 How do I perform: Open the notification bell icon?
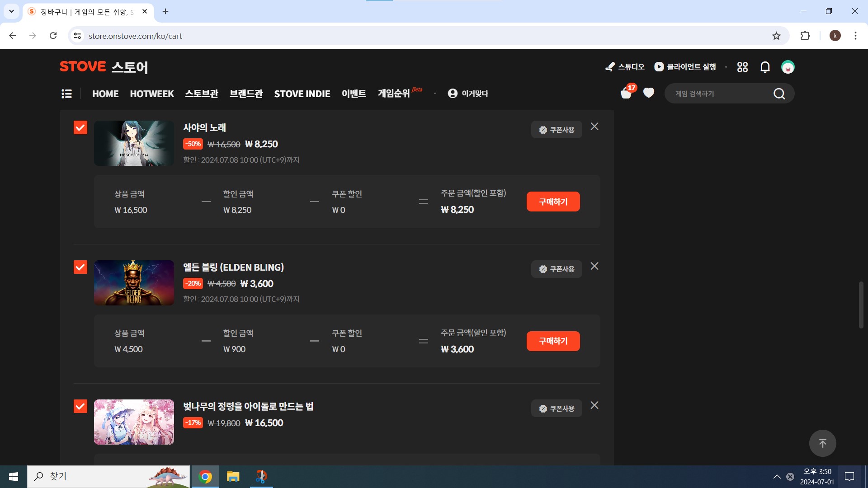pos(765,67)
